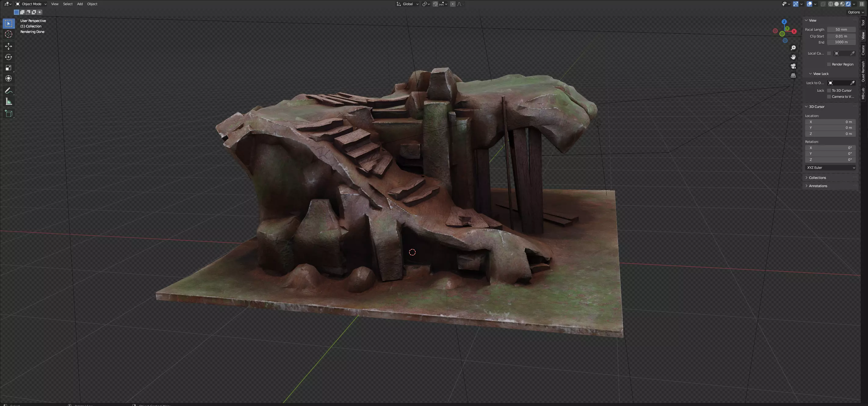Switch to Quad Remesh sidebar tab
The width and height of the screenshot is (868, 406).
[x=863, y=71]
